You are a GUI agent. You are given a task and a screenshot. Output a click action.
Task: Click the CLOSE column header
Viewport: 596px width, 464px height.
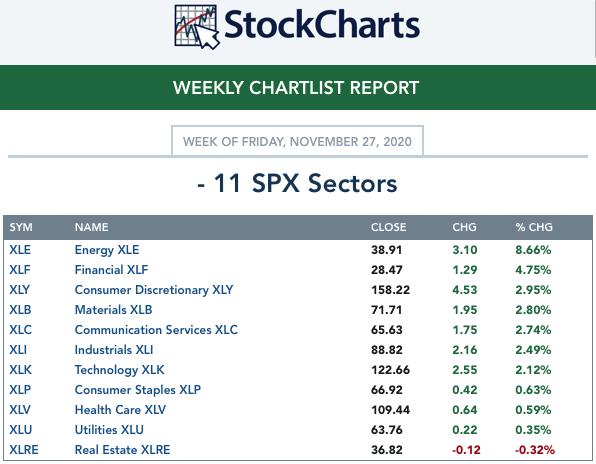(388, 227)
